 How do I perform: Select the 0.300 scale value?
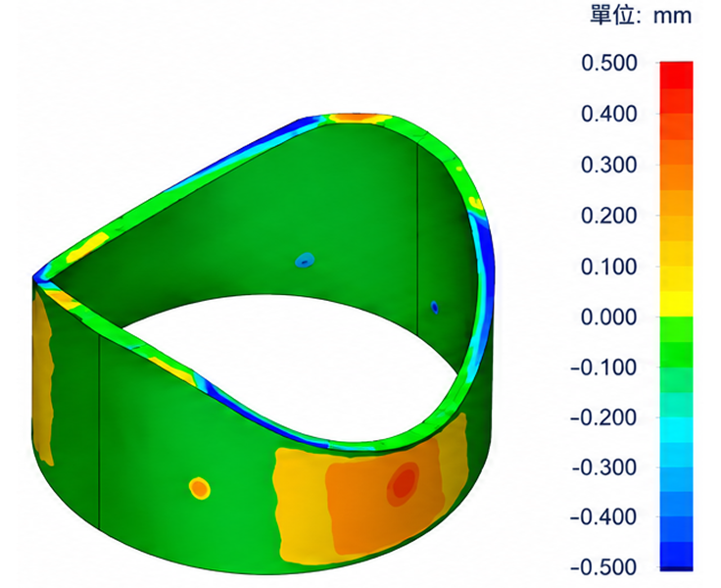click(609, 165)
